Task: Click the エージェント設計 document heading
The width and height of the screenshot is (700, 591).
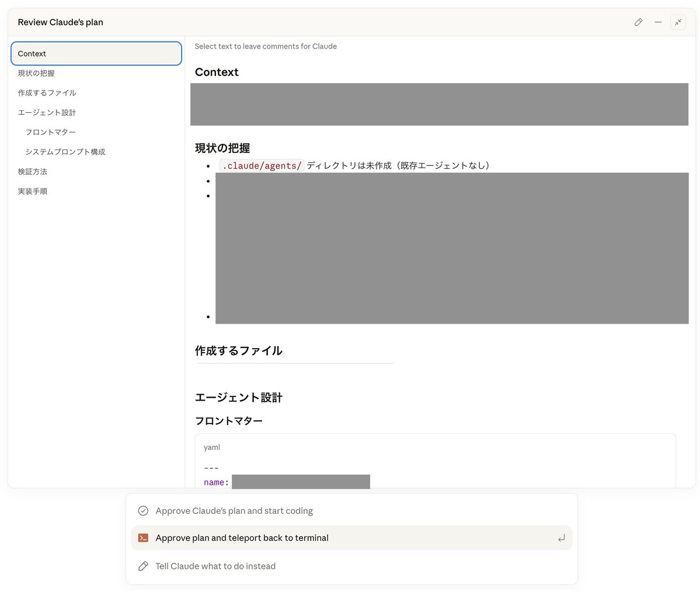Action: pos(238,397)
